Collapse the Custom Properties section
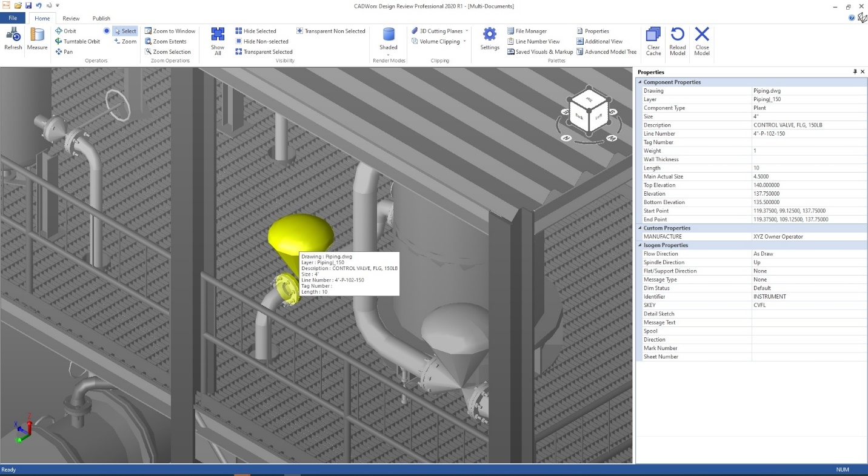 coord(639,228)
